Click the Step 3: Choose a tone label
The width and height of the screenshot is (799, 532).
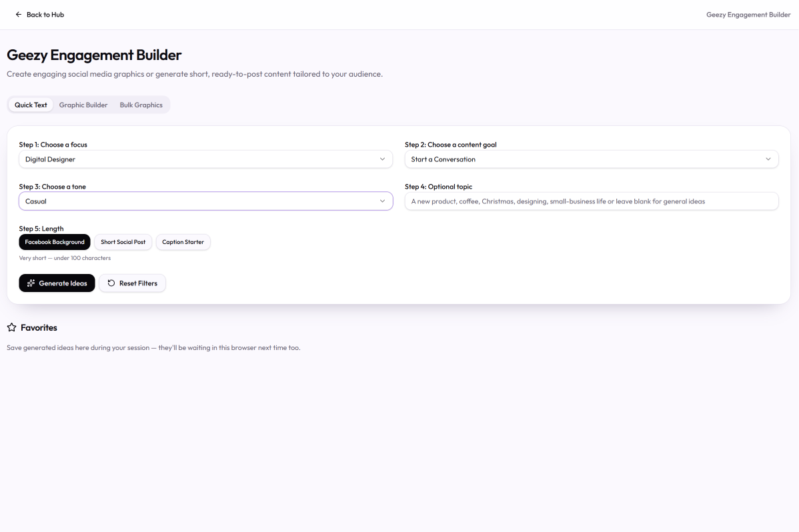(x=53, y=187)
